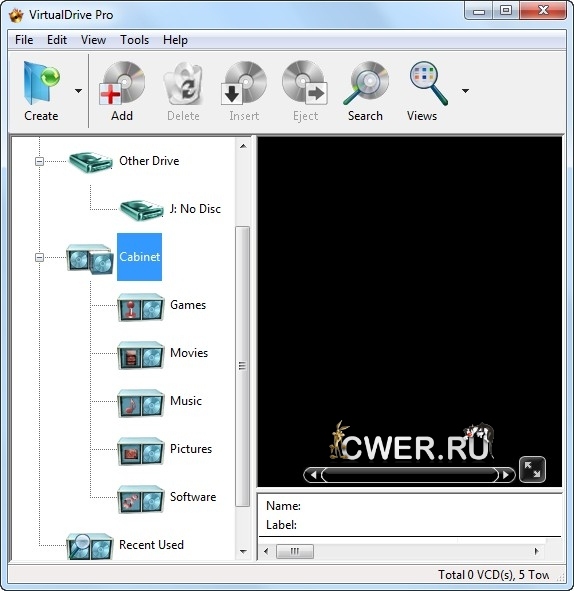Viewport: 574px width, 591px height.
Task: Click the tree scrollbar up arrow
Action: coord(243,146)
